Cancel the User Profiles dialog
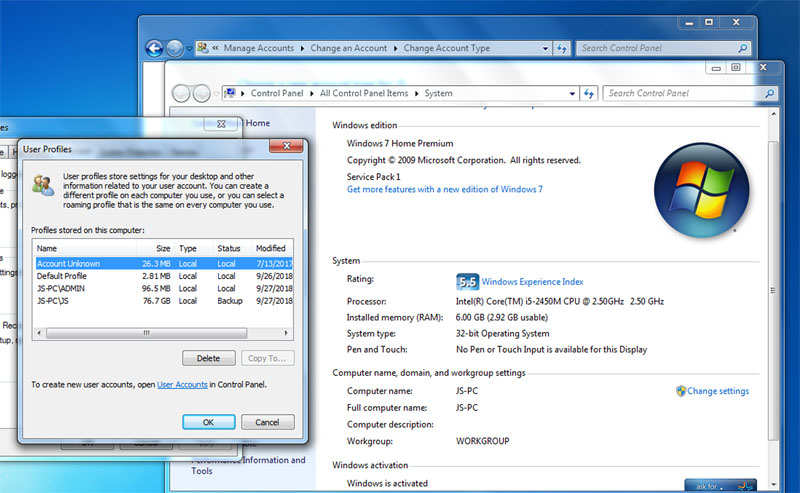 pyautogui.click(x=267, y=422)
